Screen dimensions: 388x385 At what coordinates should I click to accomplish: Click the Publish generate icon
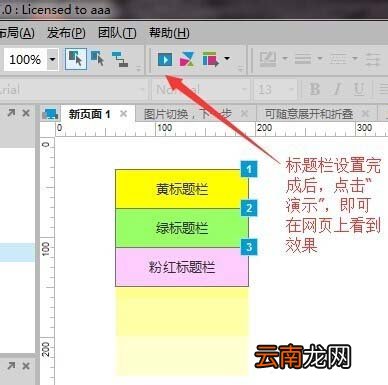tap(211, 59)
